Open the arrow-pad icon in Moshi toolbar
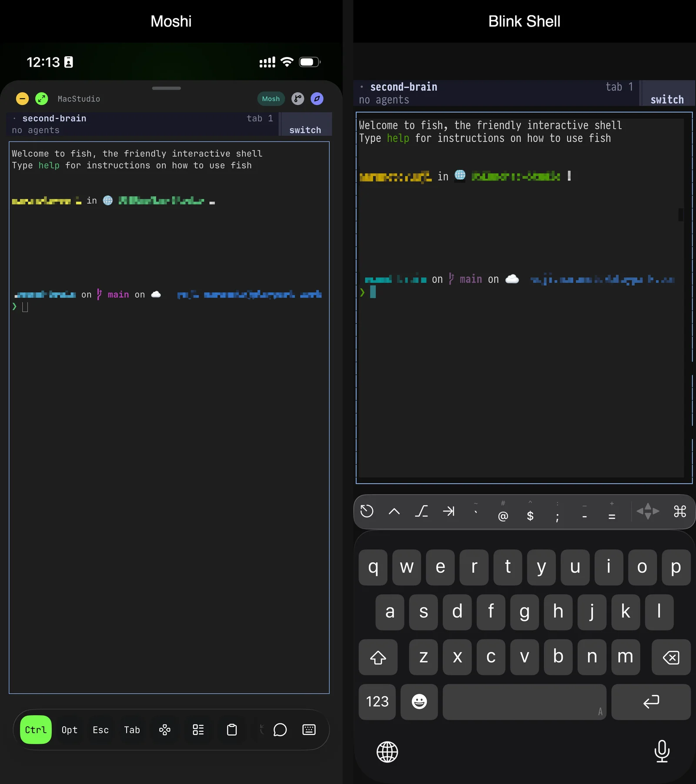This screenshot has width=696, height=784. point(165,730)
